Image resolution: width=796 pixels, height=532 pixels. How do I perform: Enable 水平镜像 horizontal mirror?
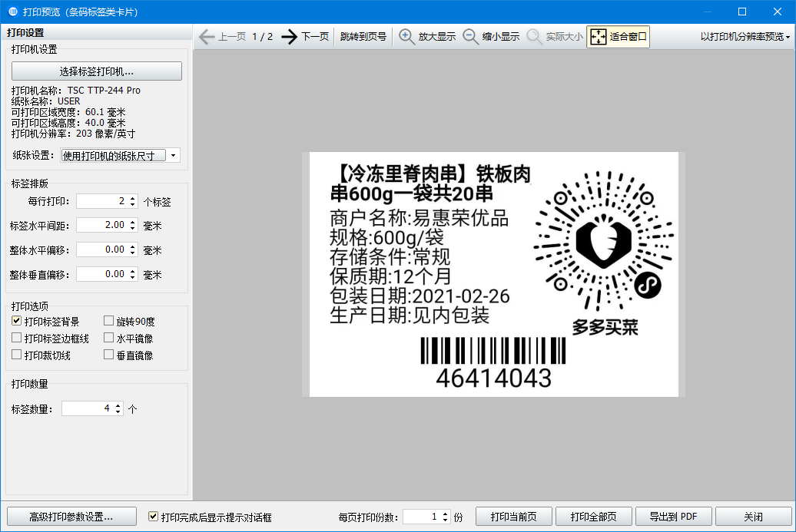pos(108,338)
